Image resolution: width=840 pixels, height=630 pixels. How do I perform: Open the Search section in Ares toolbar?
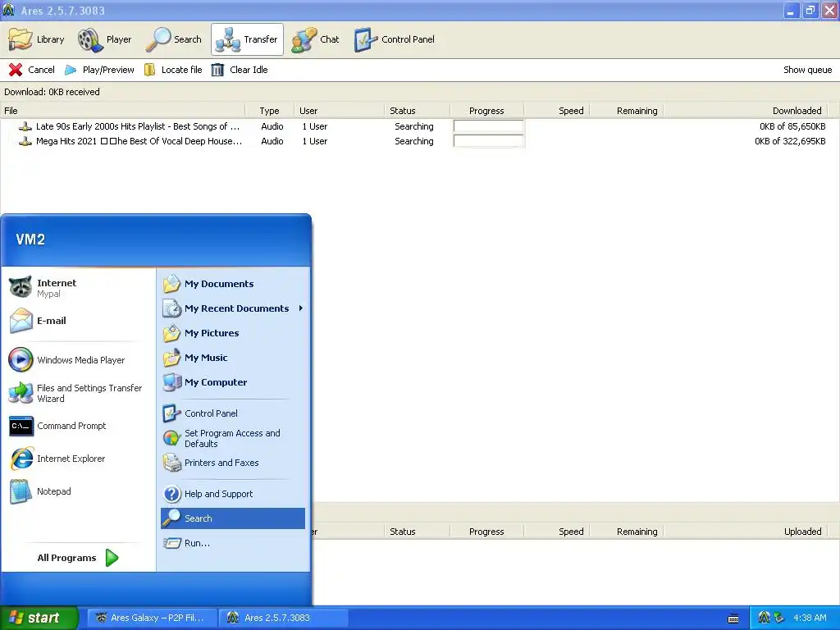tap(174, 39)
